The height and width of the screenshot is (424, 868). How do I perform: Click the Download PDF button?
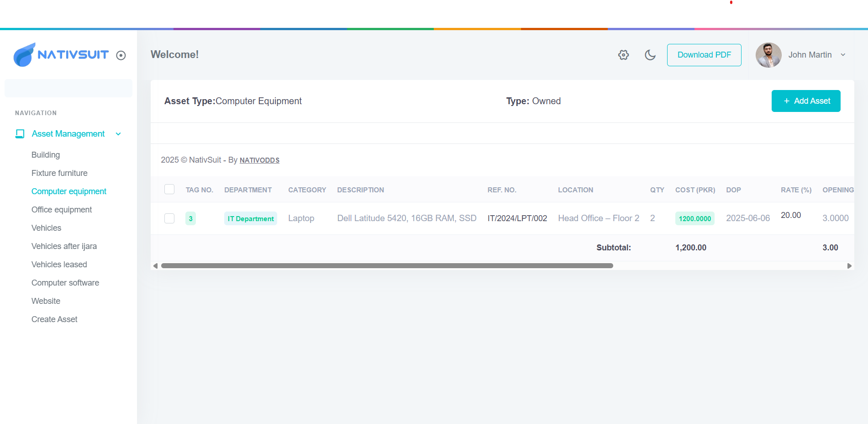tap(704, 55)
